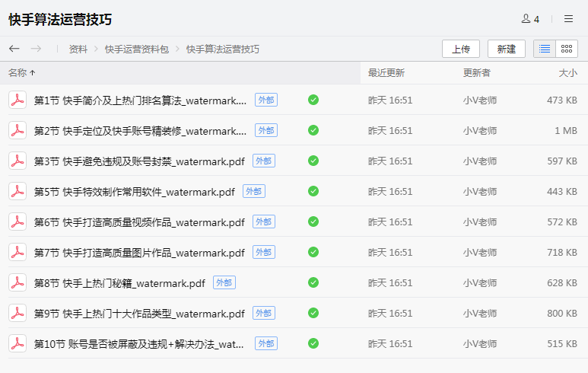Click PDF icon of 第6节 file
The image size is (588, 373).
[17, 222]
